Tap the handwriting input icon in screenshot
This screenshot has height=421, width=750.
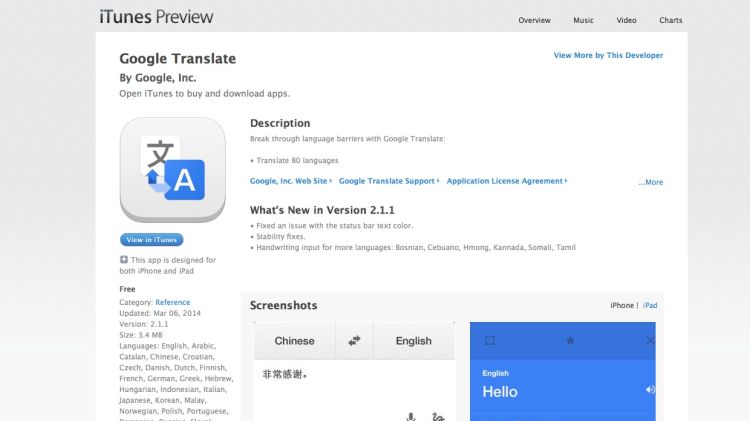pos(438,417)
